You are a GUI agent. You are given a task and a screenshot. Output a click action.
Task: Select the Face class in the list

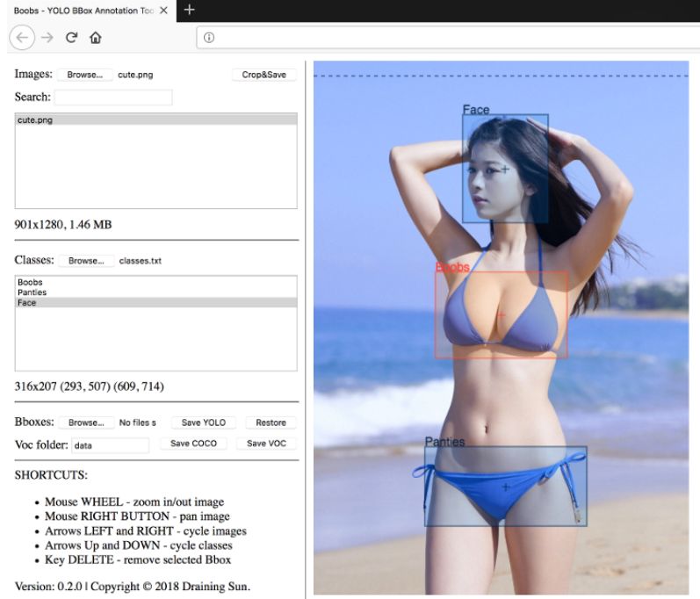click(155, 303)
